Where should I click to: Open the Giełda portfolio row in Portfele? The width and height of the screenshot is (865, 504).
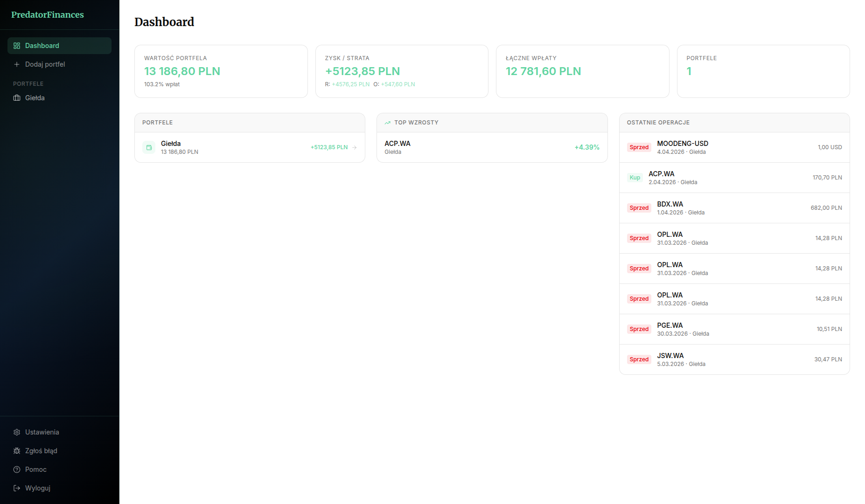(x=250, y=147)
